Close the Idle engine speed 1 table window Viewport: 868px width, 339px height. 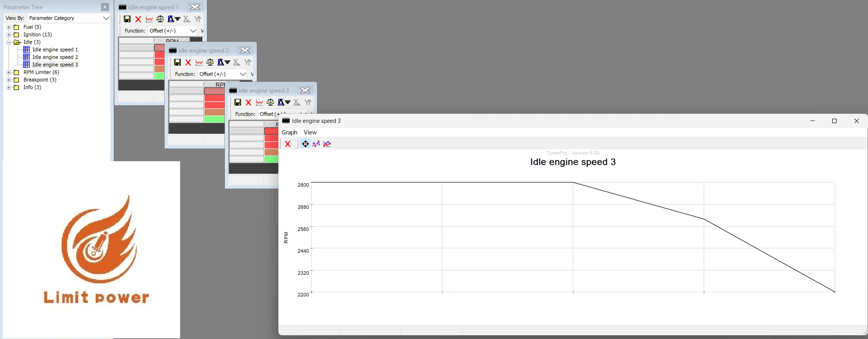click(x=195, y=7)
